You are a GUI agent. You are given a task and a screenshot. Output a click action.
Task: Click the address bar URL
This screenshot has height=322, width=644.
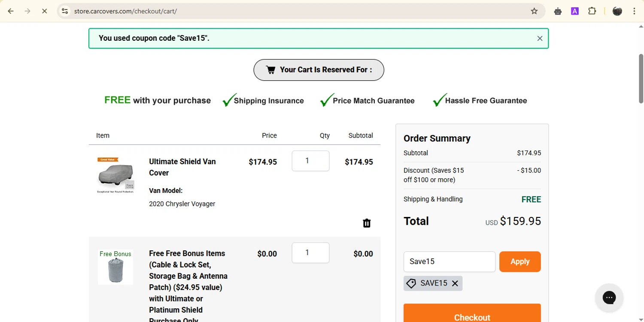point(125,11)
